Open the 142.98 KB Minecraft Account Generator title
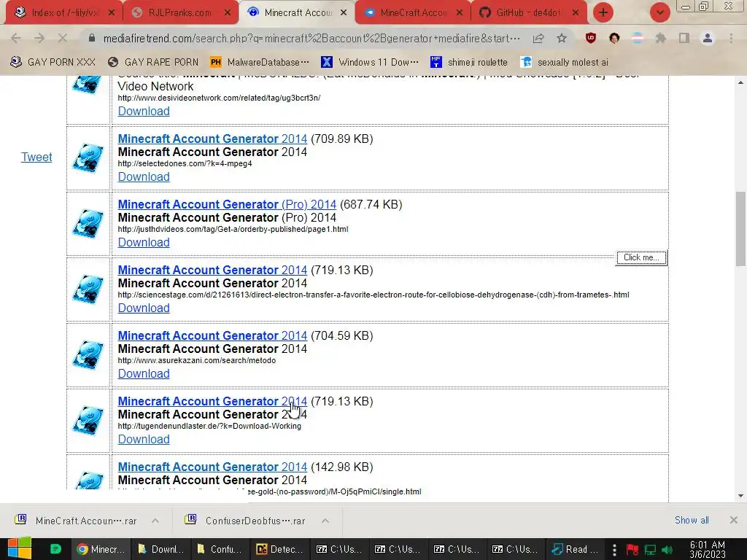The image size is (747, 560). (212, 467)
